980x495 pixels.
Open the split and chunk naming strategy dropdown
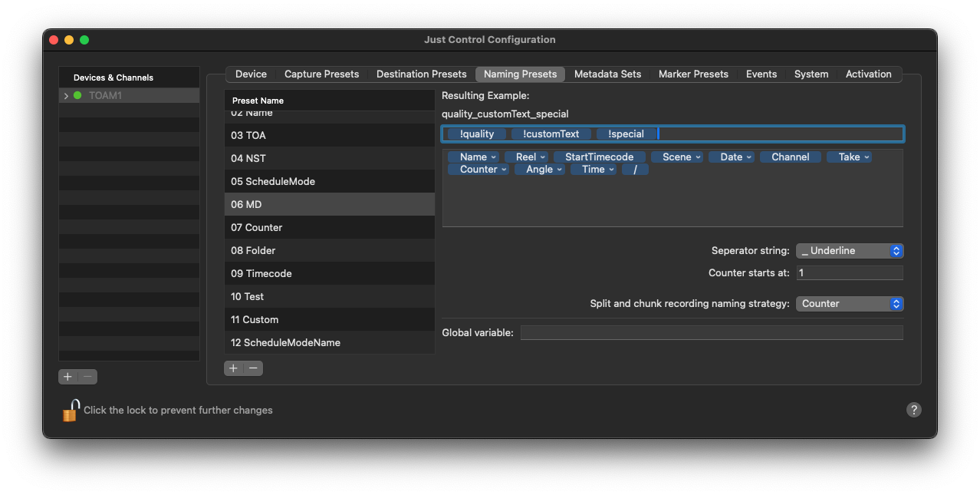(x=850, y=304)
